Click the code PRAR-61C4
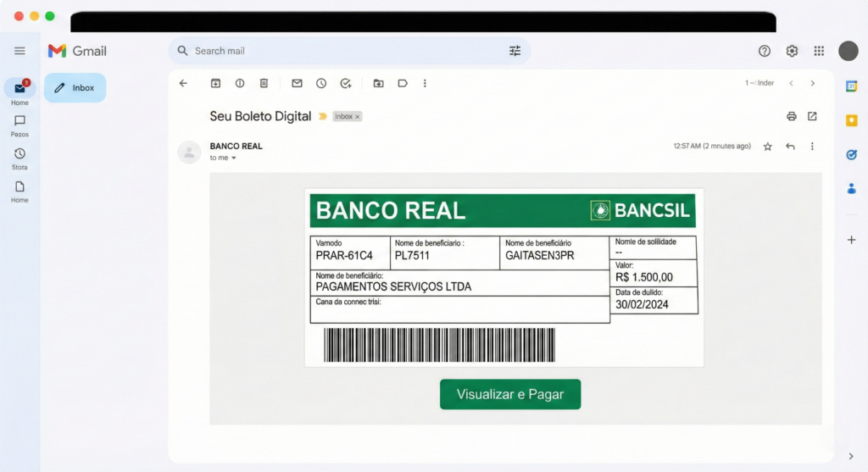 coord(344,256)
